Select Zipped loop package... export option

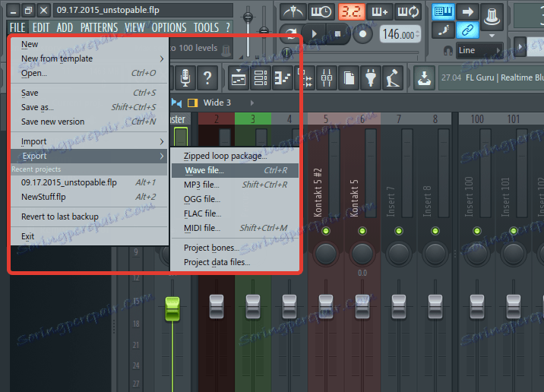click(x=236, y=156)
